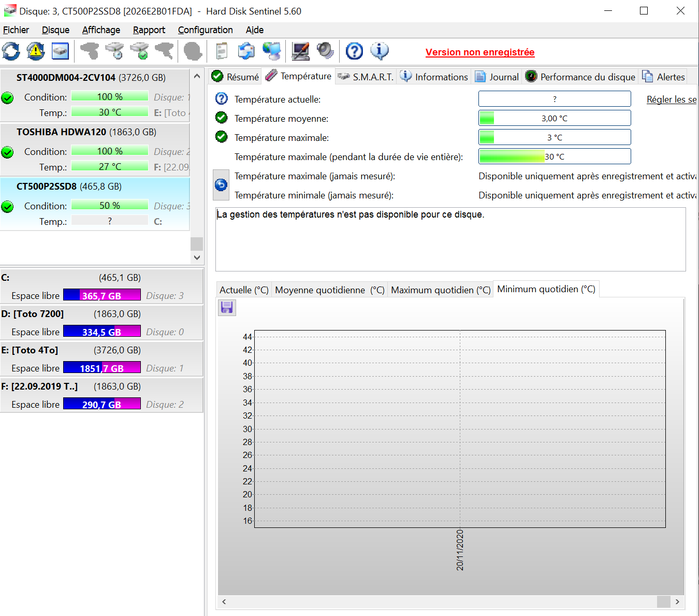699x616 pixels.
Task: Open the Journal tab
Action: click(x=497, y=77)
